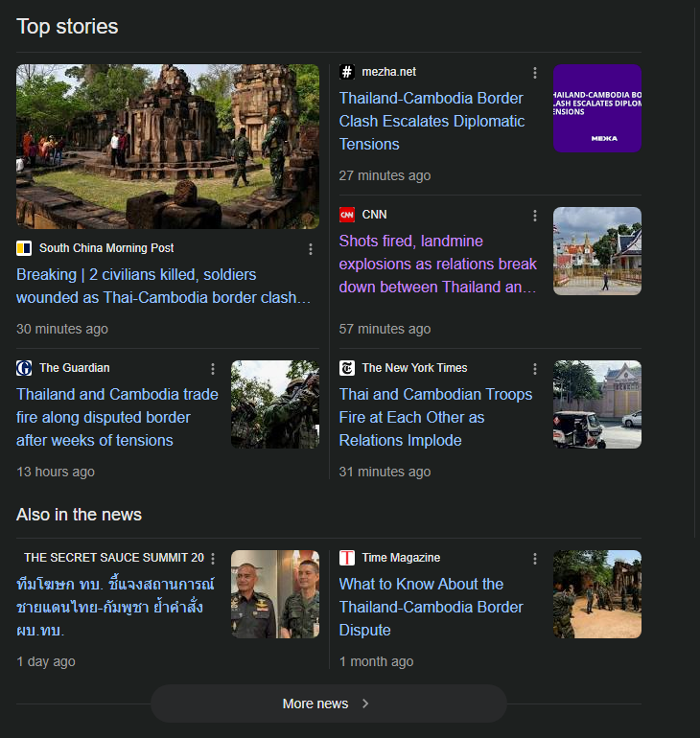Click the 'Also in the news' heading

click(79, 515)
